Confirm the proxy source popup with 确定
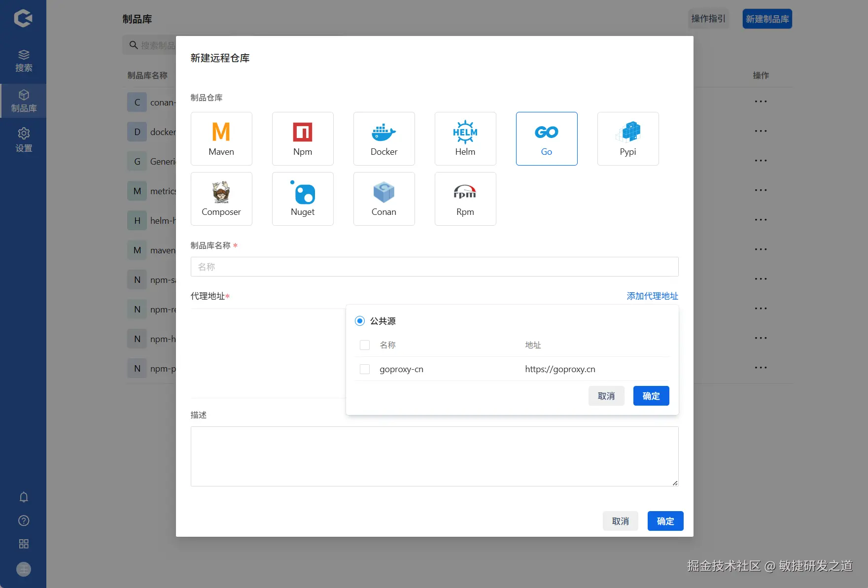868x588 pixels. click(x=651, y=396)
